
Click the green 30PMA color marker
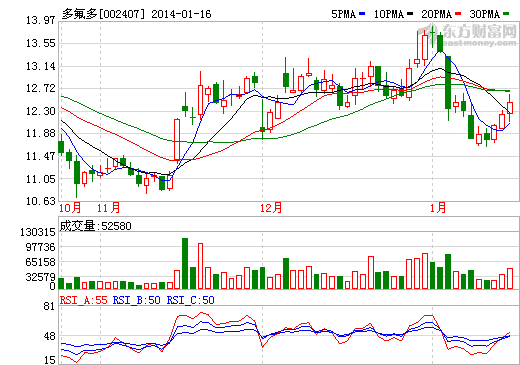(x=506, y=14)
